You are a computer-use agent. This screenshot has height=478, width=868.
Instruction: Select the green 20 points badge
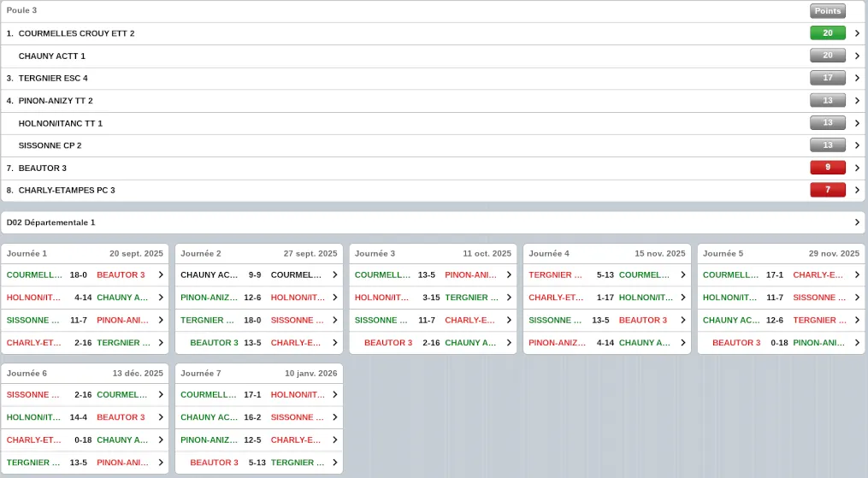click(x=827, y=33)
